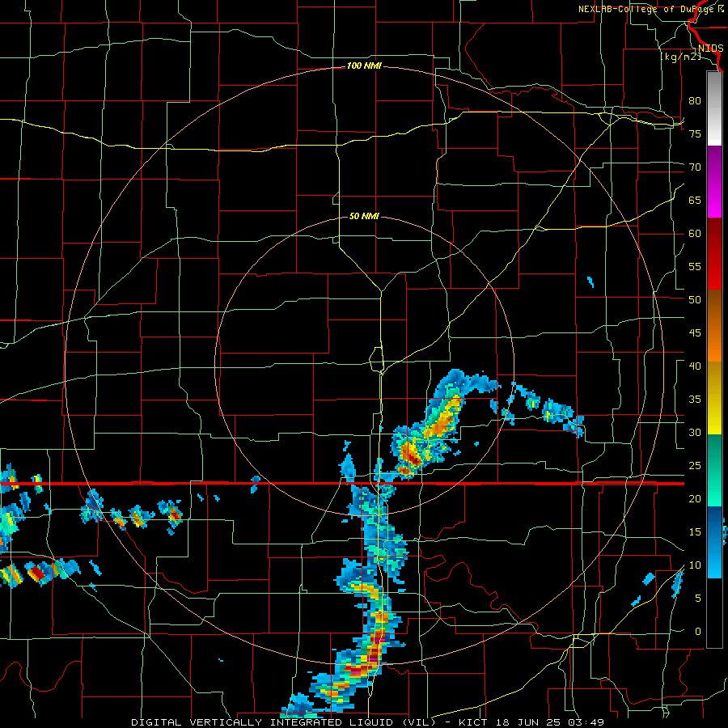Click the "60" value on the scale
The image size is (728, 728).
695,234
